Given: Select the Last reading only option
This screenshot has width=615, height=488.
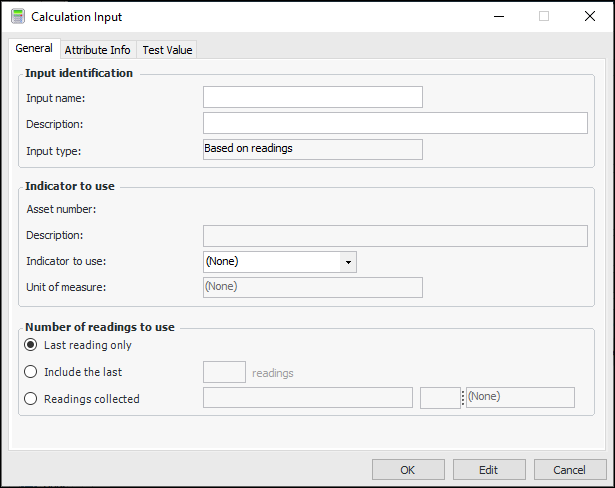Looking at the screenshot, I should pos(32,345).
